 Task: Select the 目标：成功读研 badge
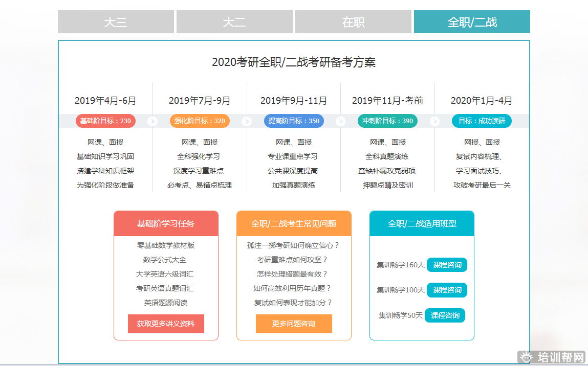point(482,121)
